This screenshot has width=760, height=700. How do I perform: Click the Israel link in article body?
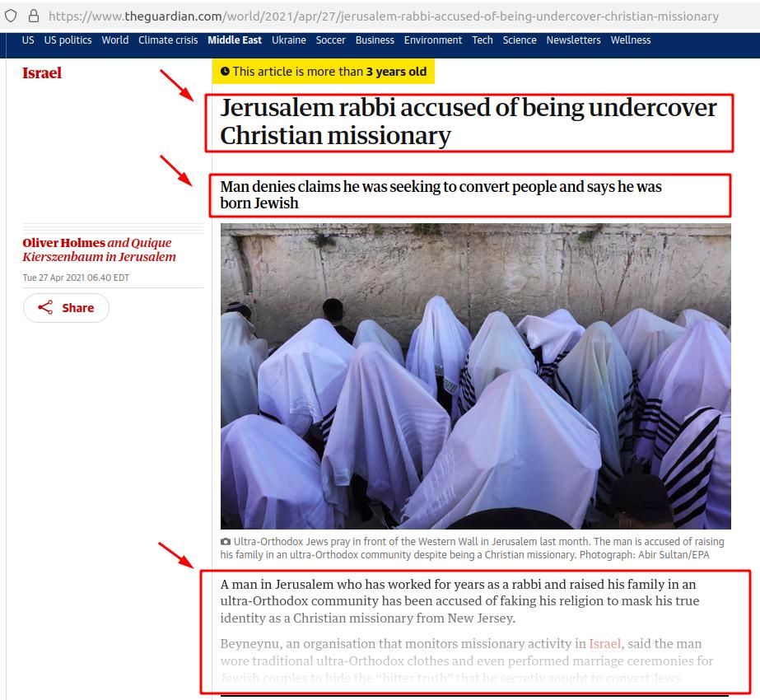click(x=604, y=644)
